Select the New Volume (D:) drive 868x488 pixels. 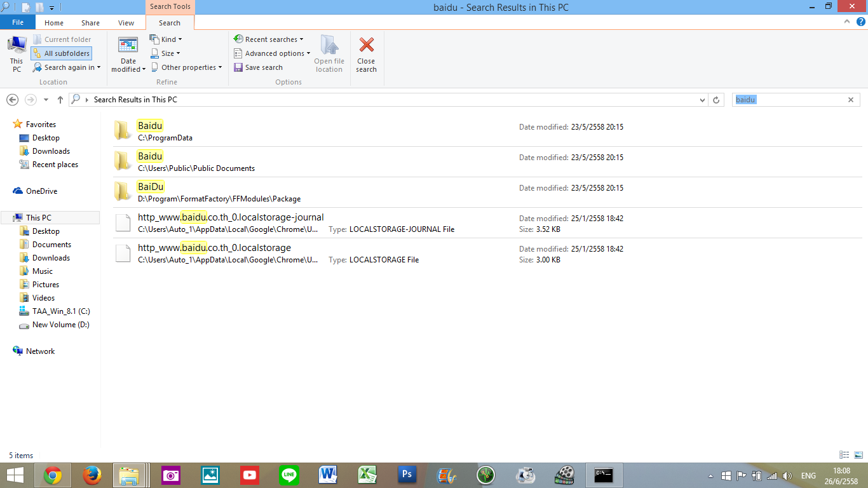click(x=61, y=325)
